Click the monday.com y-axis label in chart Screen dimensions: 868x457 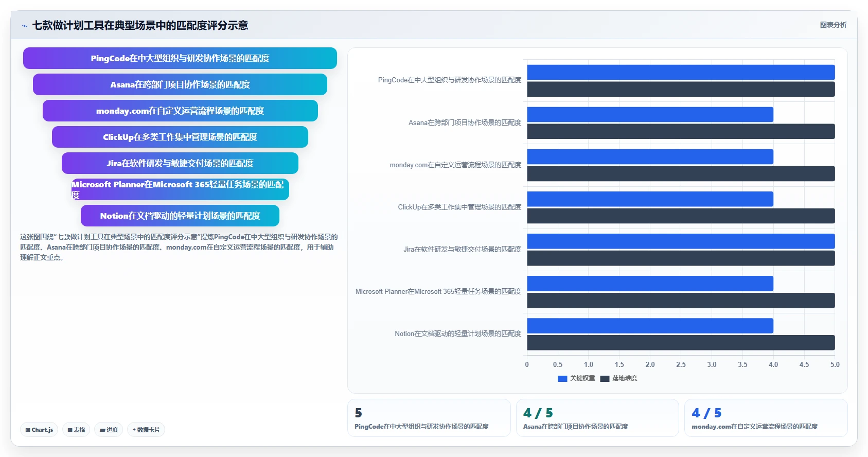455,165
